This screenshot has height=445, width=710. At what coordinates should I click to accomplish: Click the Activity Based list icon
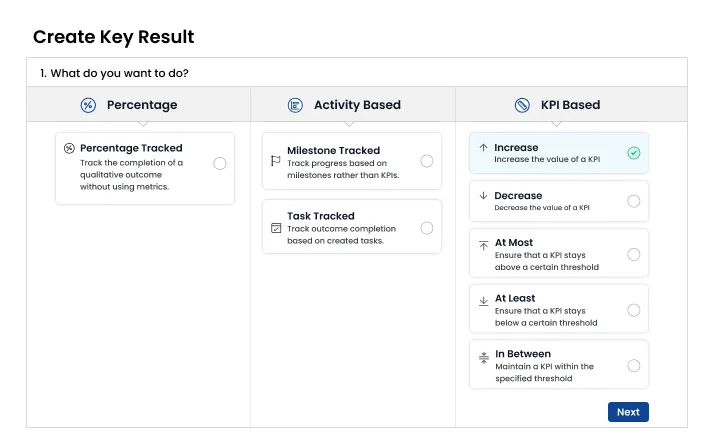(295, 105)
